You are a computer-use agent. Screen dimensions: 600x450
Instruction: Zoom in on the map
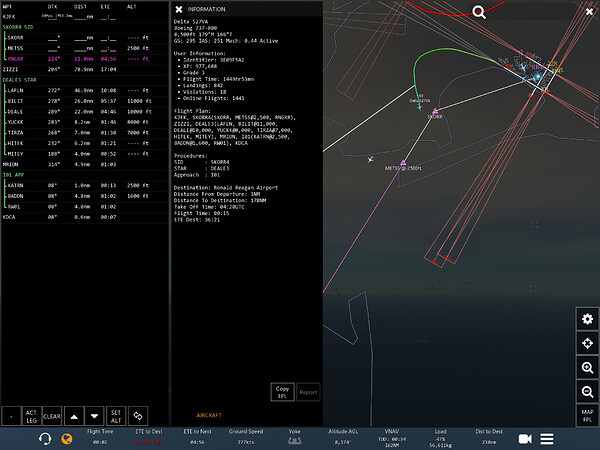click(587, 368)
